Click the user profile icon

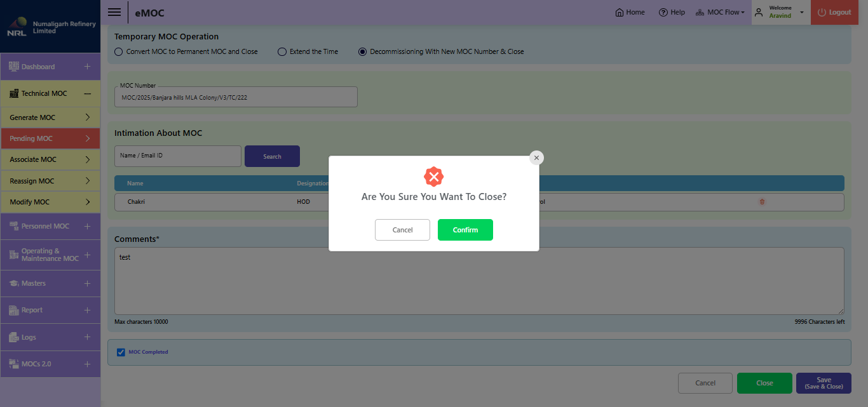point(759,13)
